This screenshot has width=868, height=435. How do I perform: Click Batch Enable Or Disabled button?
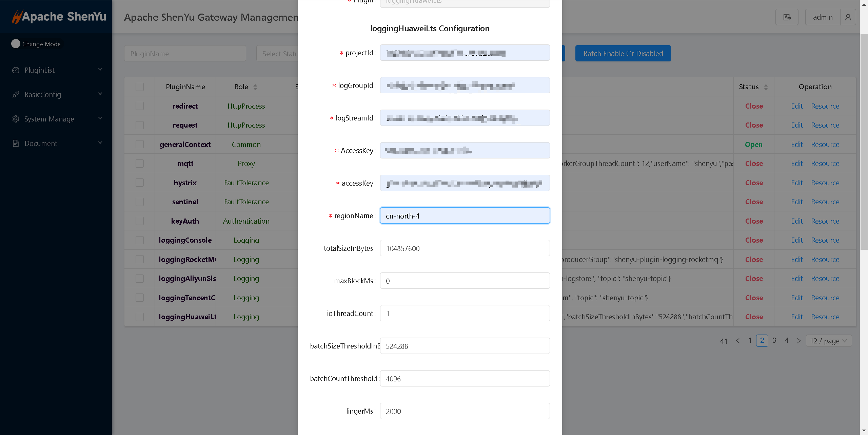(x=623, y=54)
